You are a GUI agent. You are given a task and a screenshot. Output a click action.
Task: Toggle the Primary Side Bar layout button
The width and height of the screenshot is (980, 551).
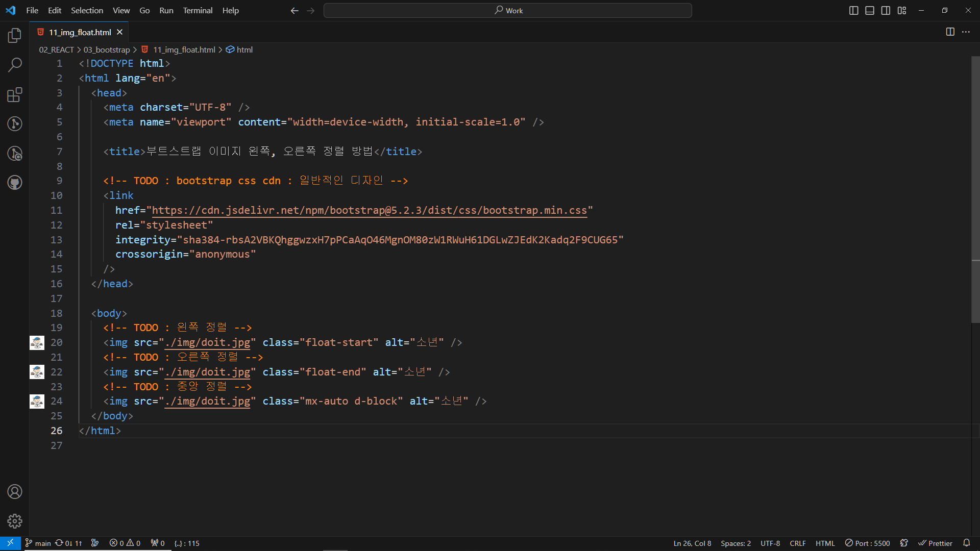click(853, 11)
